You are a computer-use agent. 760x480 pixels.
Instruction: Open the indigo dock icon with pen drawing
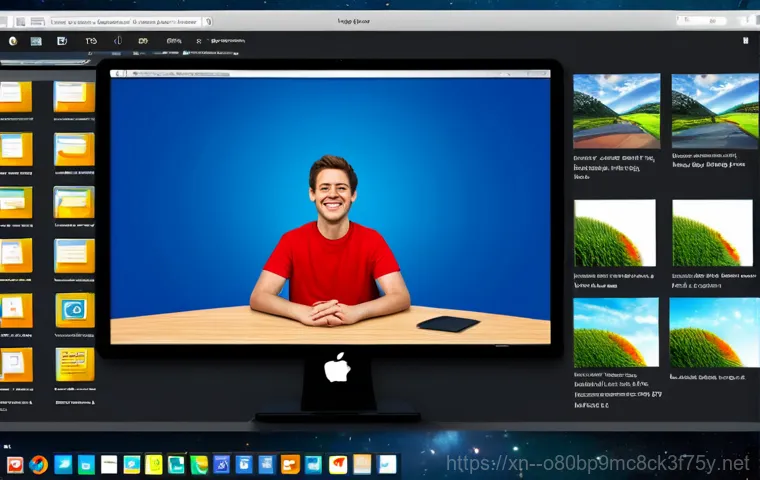(x=222, y=464)
